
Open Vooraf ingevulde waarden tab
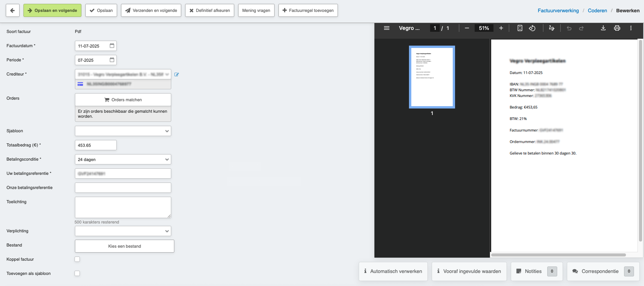click(x=469, y=271)
